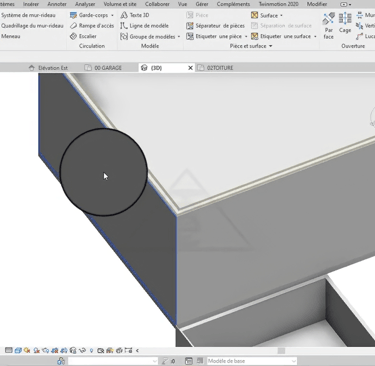
Task: Select the Séparateur de pièces tool
Action: (x=215, y=26)
